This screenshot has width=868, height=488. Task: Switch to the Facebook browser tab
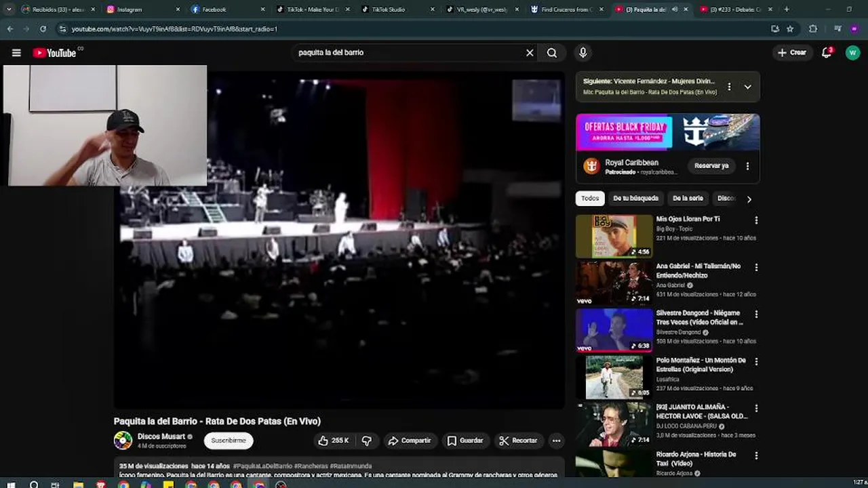coord(228,9)
